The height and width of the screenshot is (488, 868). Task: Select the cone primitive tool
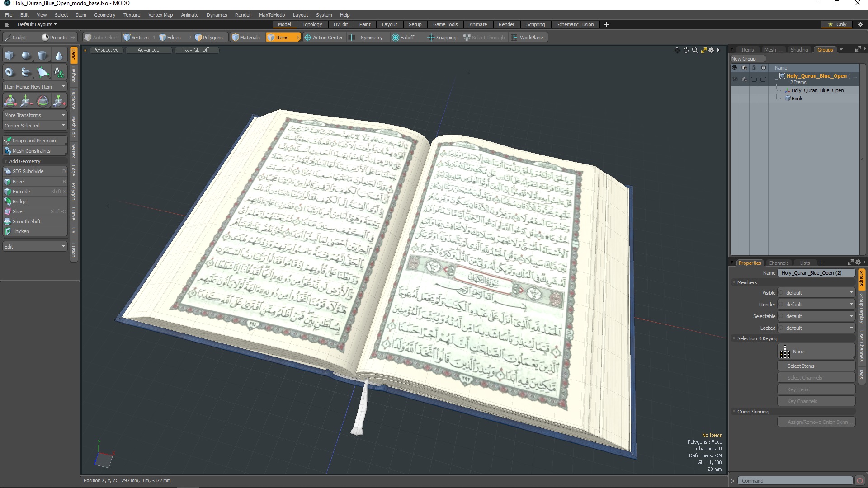(x=59, y=56)
